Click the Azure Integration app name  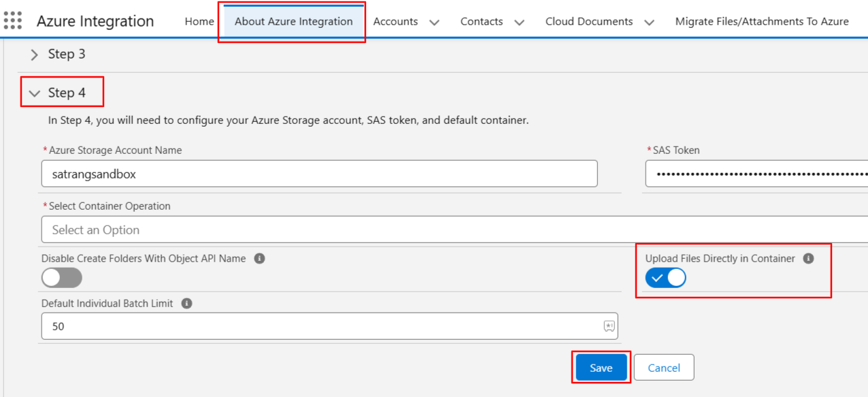coord(95,21)
